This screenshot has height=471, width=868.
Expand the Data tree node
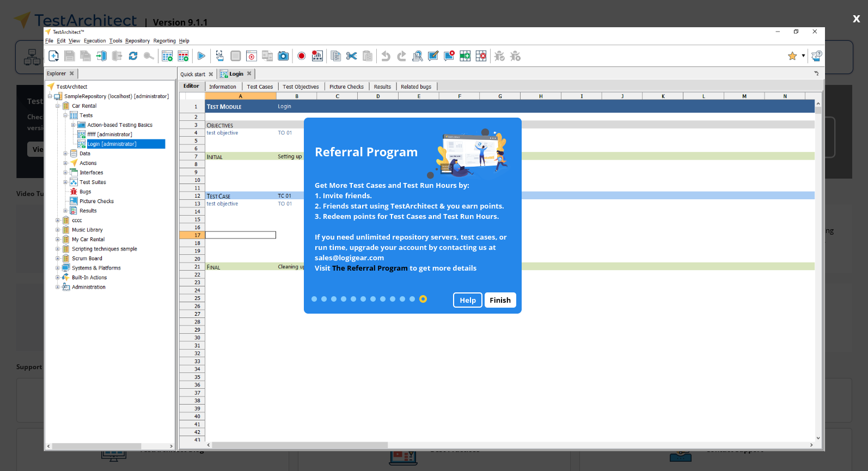[65, 154]
